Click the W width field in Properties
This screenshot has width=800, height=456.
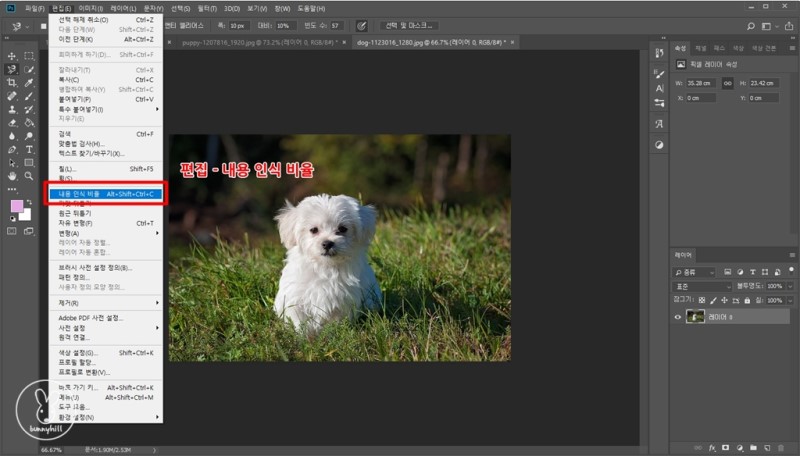click(700, 83)
